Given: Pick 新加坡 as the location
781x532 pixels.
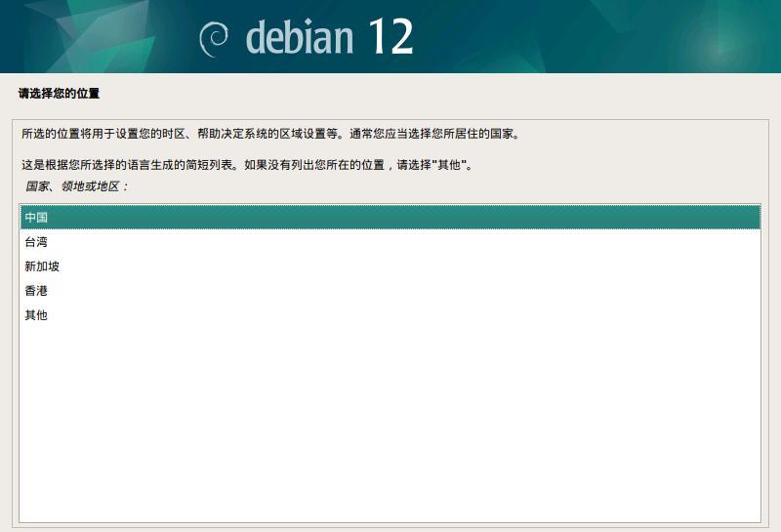Looking at the screenshot, I should (390, 266).
